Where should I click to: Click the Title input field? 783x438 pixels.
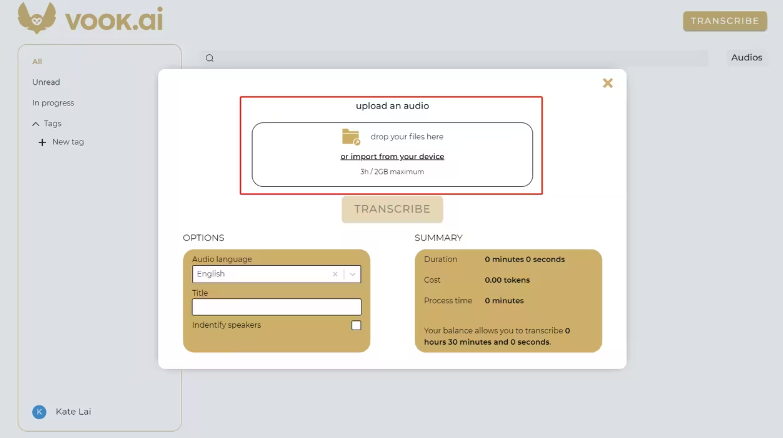coord(277,307)
